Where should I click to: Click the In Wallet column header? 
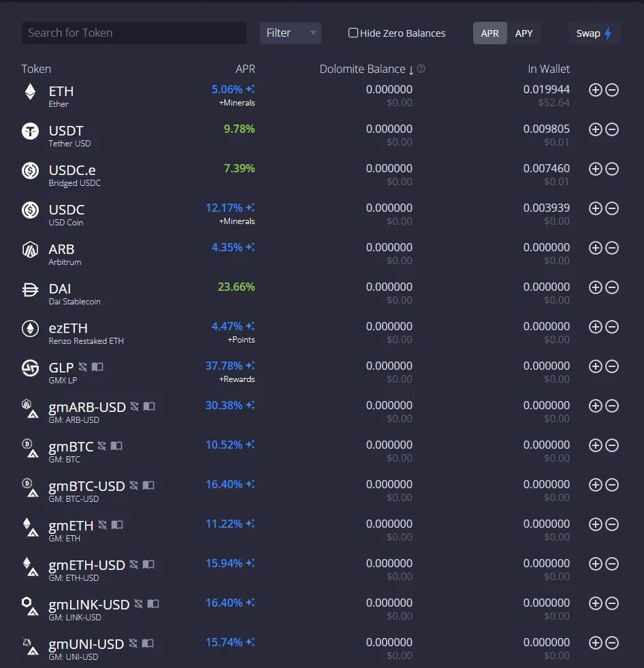pos(548,69)
